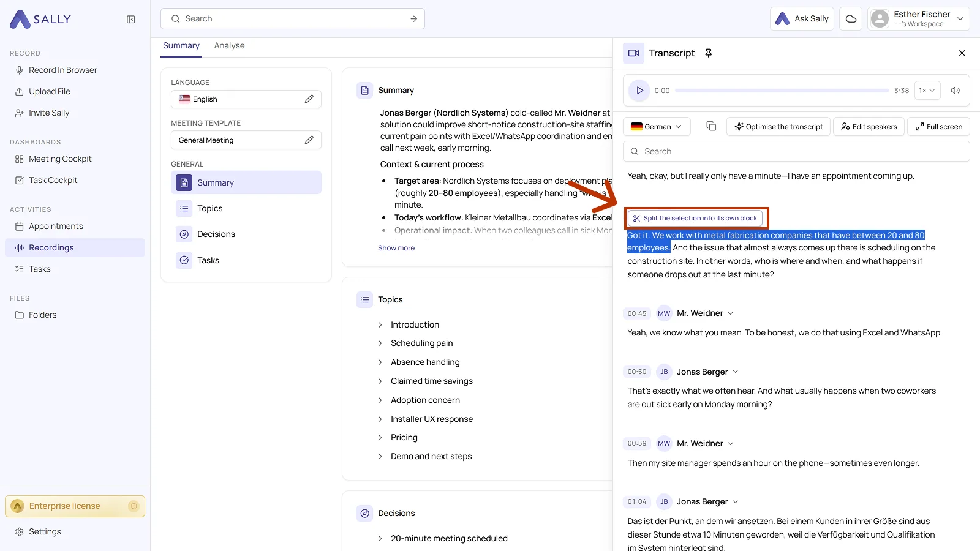Click the cloud icon next to Ask Sally
The height and width of the screenshot is (551, 980).
point(851,19)
